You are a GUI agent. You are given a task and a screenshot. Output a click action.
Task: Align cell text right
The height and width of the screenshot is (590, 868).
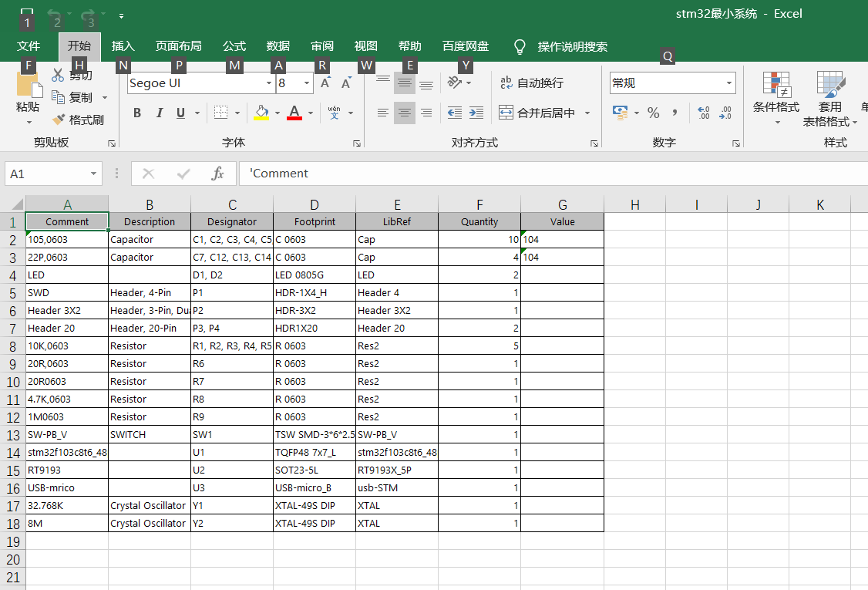click(x=426, y=113)
